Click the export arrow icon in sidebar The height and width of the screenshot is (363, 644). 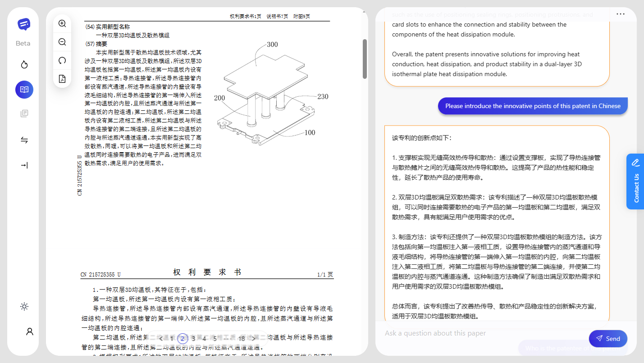pos(24,165)
